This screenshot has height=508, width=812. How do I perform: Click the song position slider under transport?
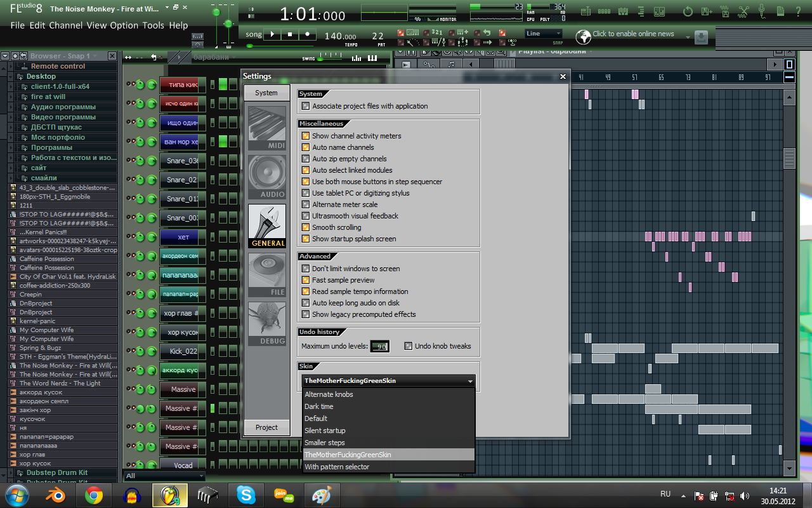coord(280,46)
